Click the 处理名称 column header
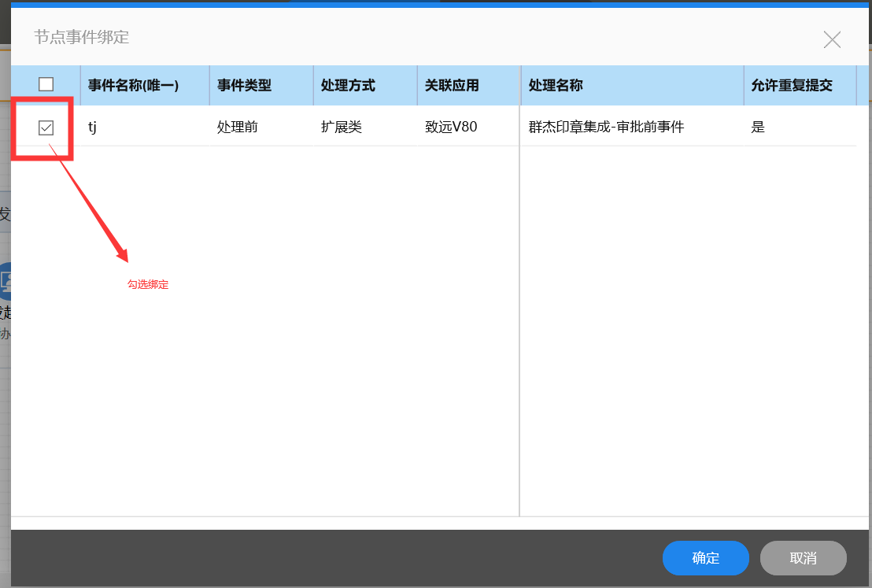The width and height of the screenshot is (872, 588). coord(556,86)
